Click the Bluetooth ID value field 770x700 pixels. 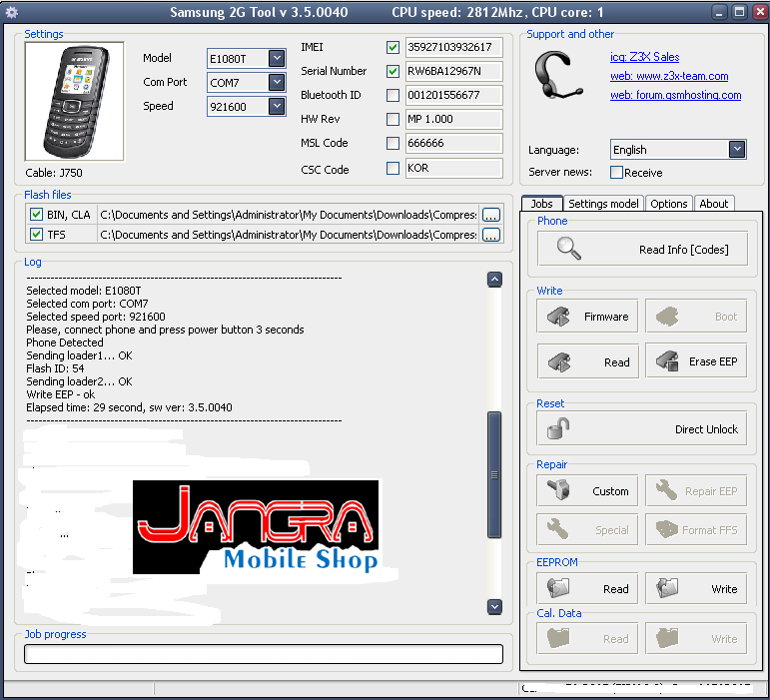point(453,95)
